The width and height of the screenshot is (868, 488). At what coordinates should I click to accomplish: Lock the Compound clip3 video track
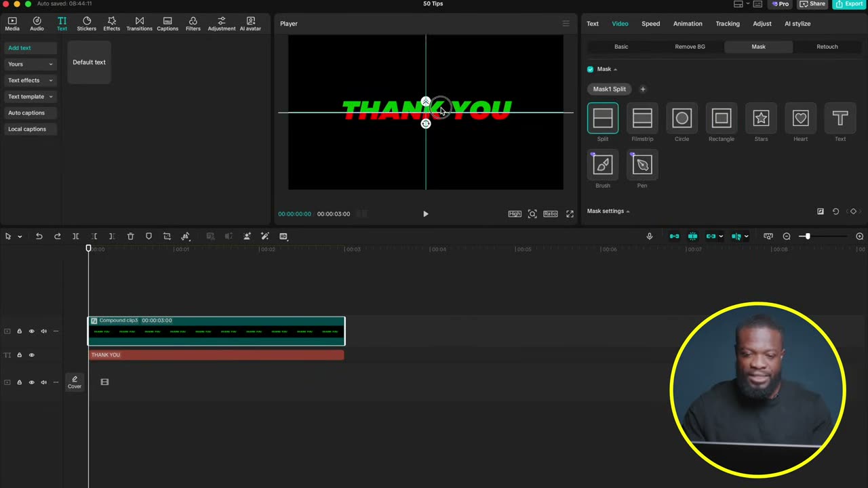pyautogui.click(x=19, y=331)
